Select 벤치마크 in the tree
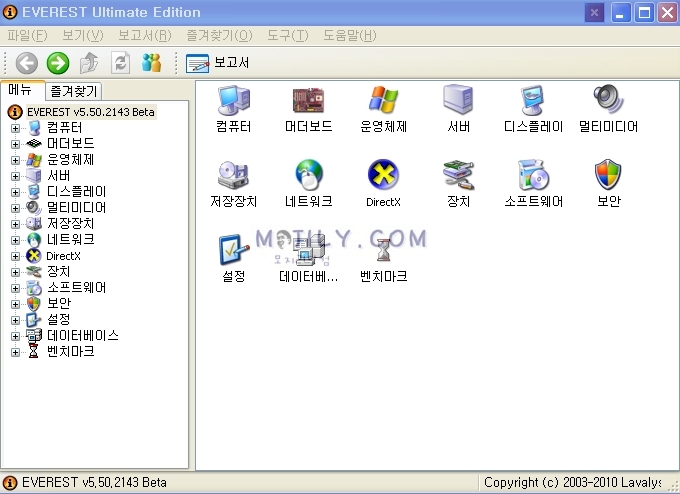This screenshot has width=680, height=494. (x=70, y=352)
